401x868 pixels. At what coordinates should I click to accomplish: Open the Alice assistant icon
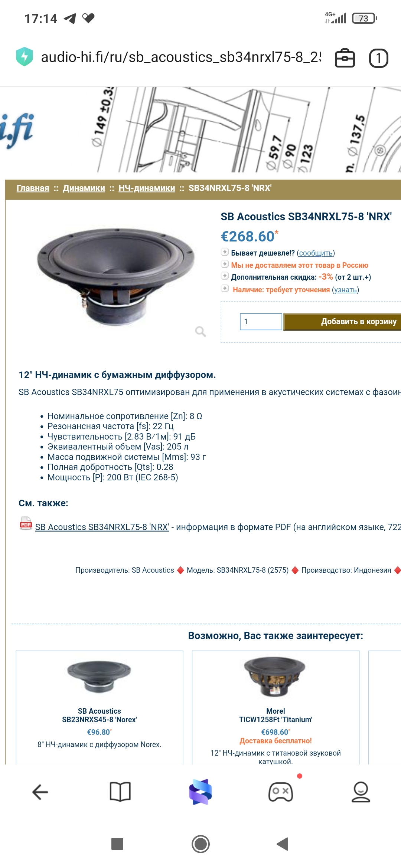click(200, 792)
